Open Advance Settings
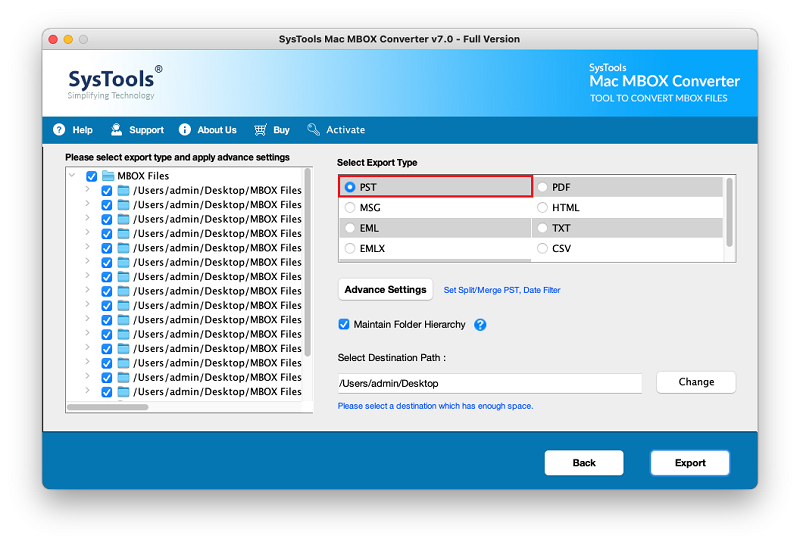Screen dimensions: 800x545 pos(385,290)
